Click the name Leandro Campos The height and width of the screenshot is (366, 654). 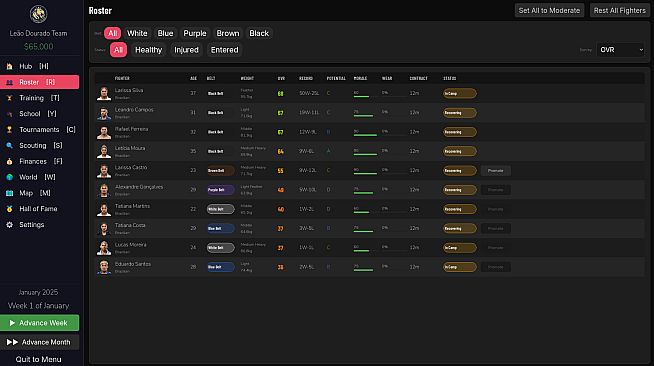(x=134, y=110)
